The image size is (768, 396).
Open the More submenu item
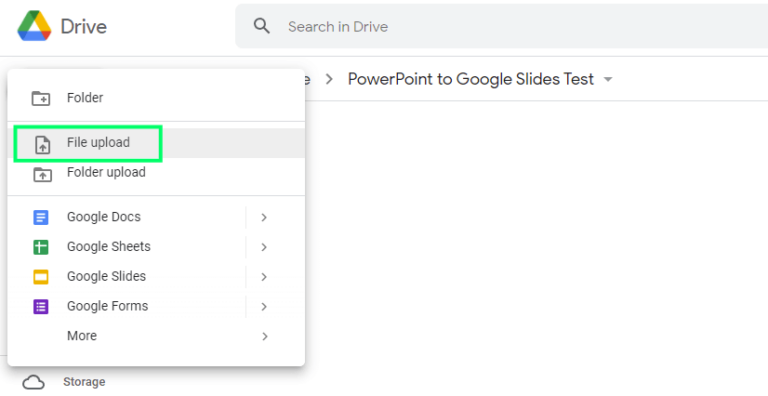click(156, 336)
